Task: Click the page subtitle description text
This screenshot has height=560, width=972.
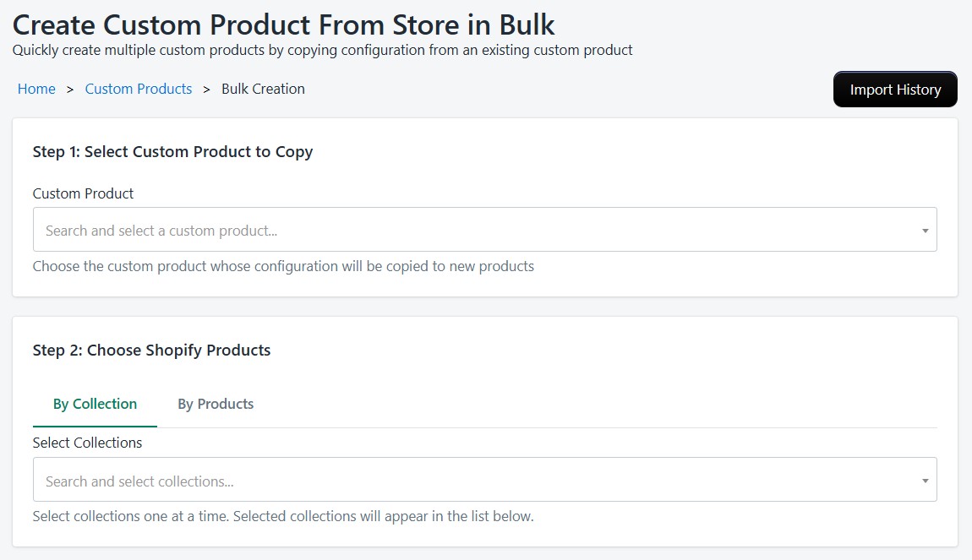Action: click(x=321, y=50)
